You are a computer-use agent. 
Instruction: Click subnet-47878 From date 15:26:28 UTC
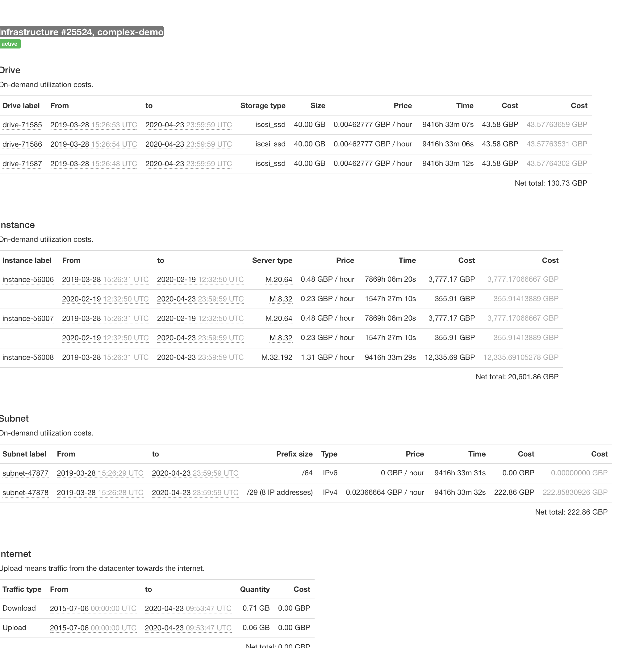click(x=100, y=493)
